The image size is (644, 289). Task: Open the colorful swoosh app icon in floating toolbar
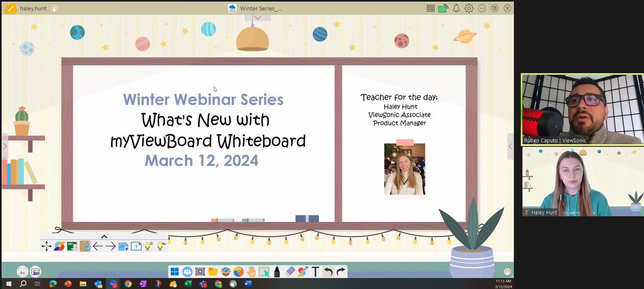click(x=60, y=246)
